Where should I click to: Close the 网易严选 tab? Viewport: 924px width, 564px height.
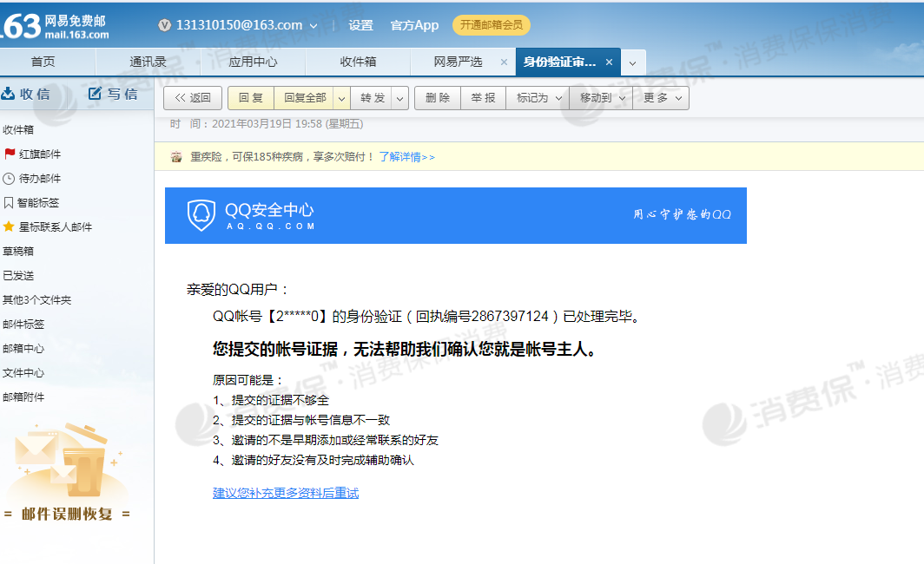point(504,62)
